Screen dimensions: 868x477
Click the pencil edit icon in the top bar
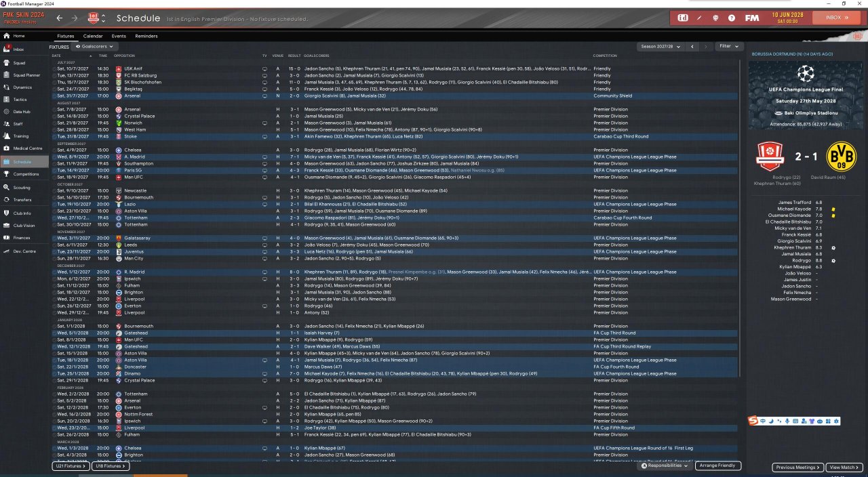coord(699,18)
